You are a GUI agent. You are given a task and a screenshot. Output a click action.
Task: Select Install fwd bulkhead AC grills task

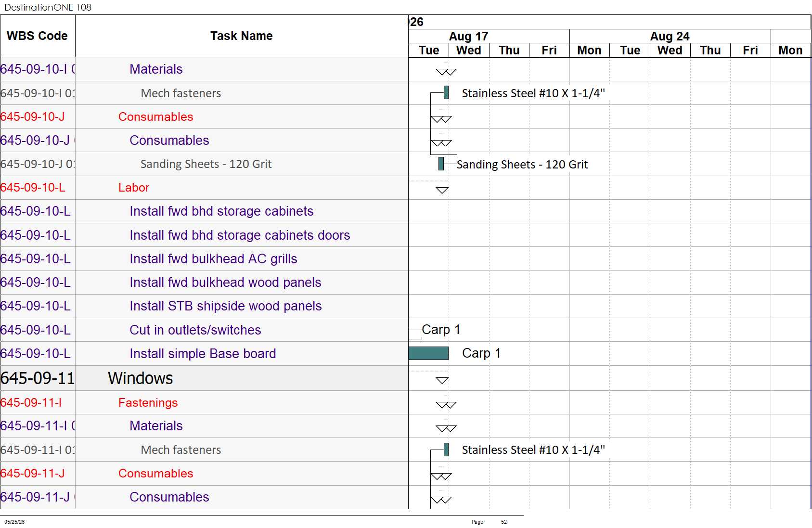point(213,259)
